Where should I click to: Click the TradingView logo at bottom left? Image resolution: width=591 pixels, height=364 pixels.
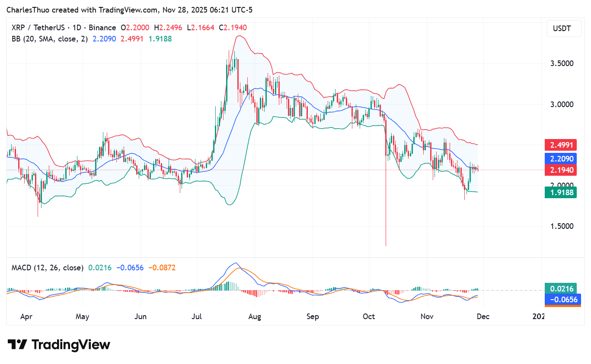click(x=58, y=345)
